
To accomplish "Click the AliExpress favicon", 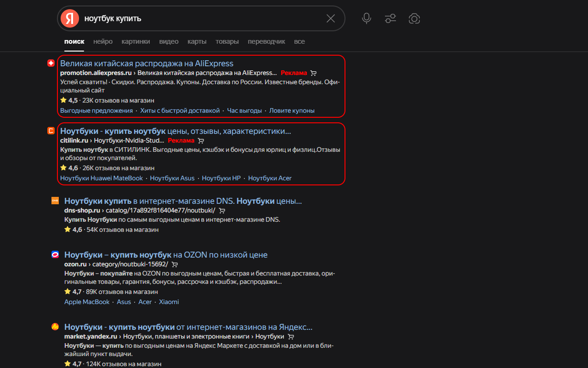I will point(51,63).
